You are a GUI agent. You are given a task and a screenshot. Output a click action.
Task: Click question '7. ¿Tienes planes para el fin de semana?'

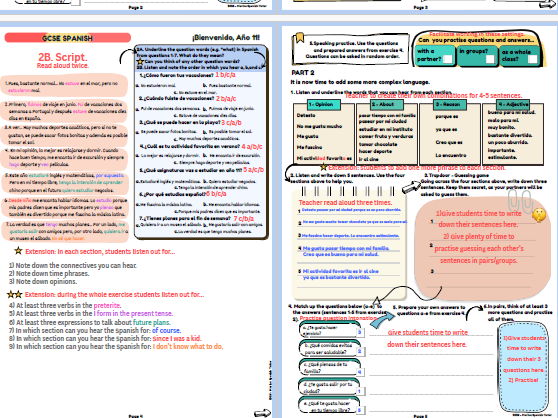tap(185, 218)
